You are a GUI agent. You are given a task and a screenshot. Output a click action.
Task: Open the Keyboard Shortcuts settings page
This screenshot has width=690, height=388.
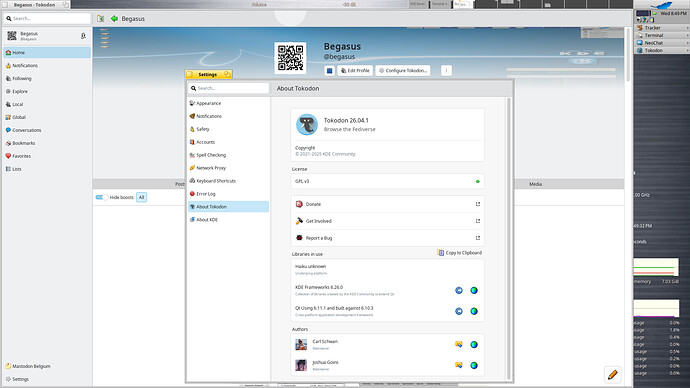point(228,181)
